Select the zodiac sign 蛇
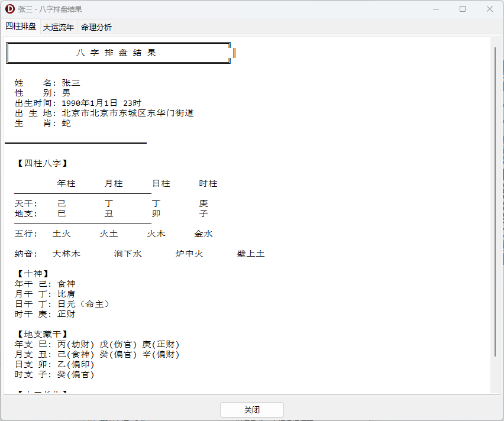The image size is (504, 421). (66, 123)
